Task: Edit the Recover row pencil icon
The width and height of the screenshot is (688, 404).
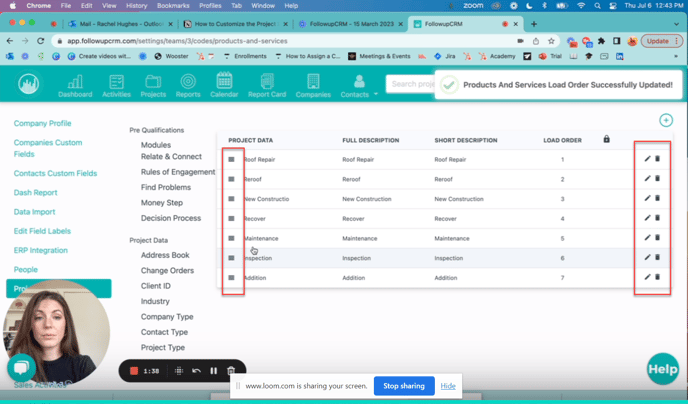Action: [x=647, y=218]
